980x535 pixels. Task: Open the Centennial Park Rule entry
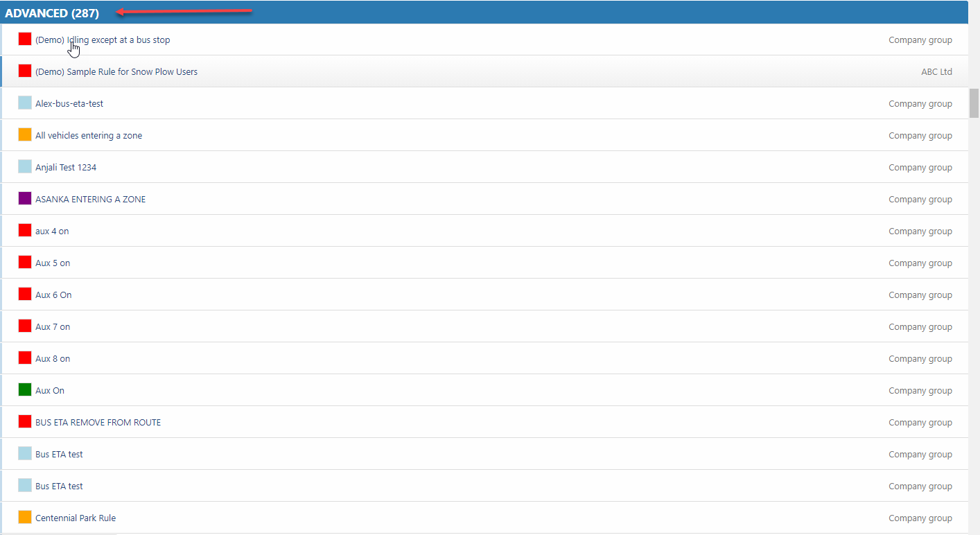click(76, 518)
